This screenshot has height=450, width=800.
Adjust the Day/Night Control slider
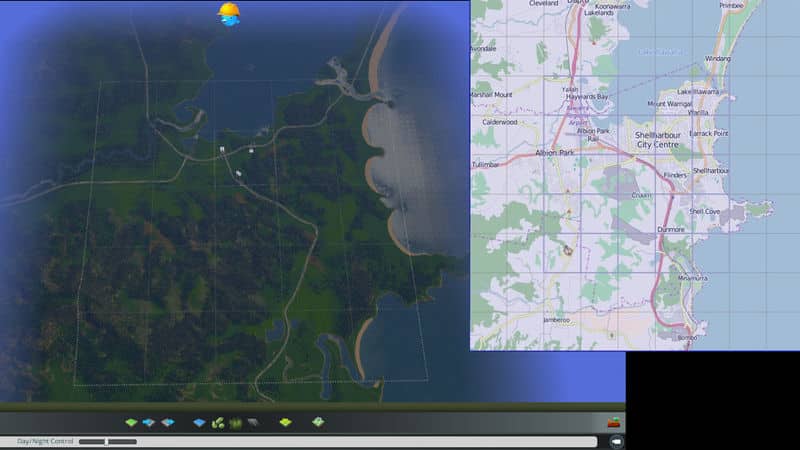[107, 441]
